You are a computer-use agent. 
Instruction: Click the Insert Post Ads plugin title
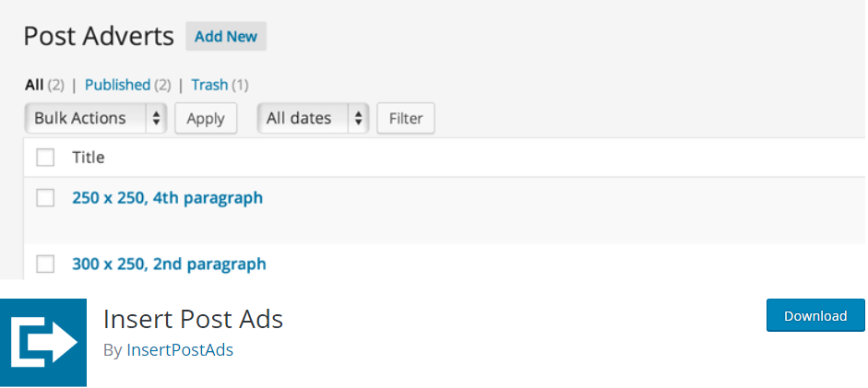(x=193, y=319)
